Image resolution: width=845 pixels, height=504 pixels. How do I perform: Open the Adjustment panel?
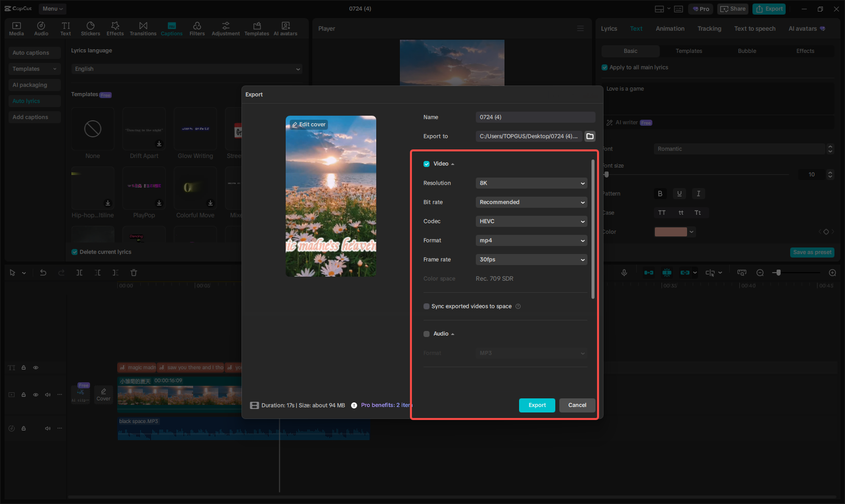[x=225, y=28]
